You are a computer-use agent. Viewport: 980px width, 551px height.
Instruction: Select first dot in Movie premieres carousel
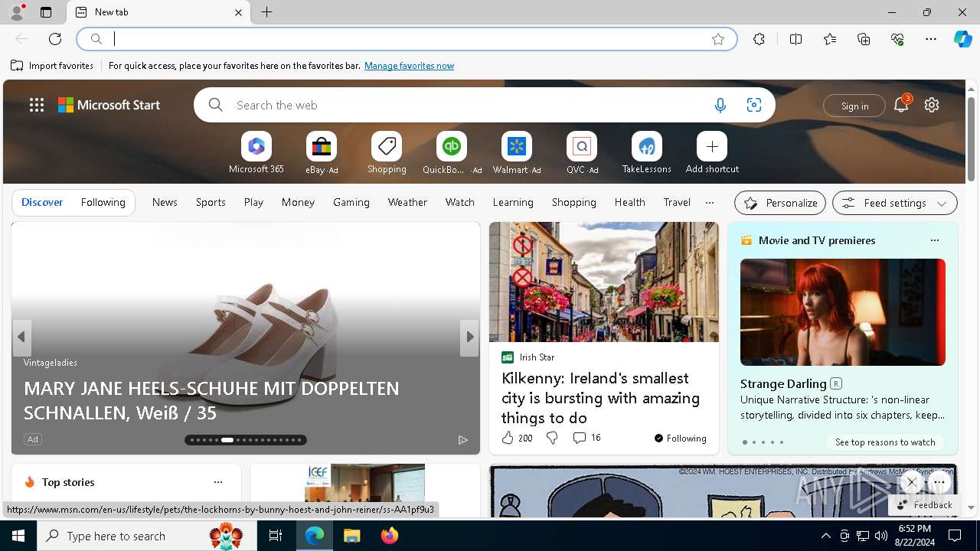click(744, 442)
